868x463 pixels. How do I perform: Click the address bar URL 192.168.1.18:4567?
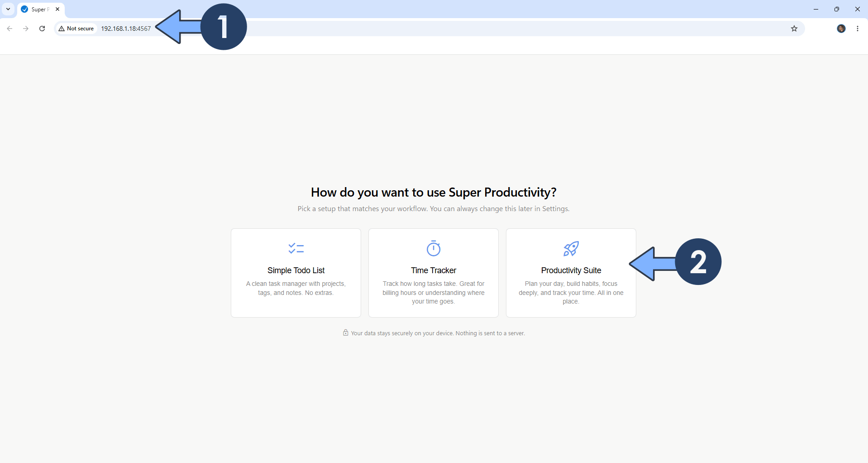tap(126, 29)
